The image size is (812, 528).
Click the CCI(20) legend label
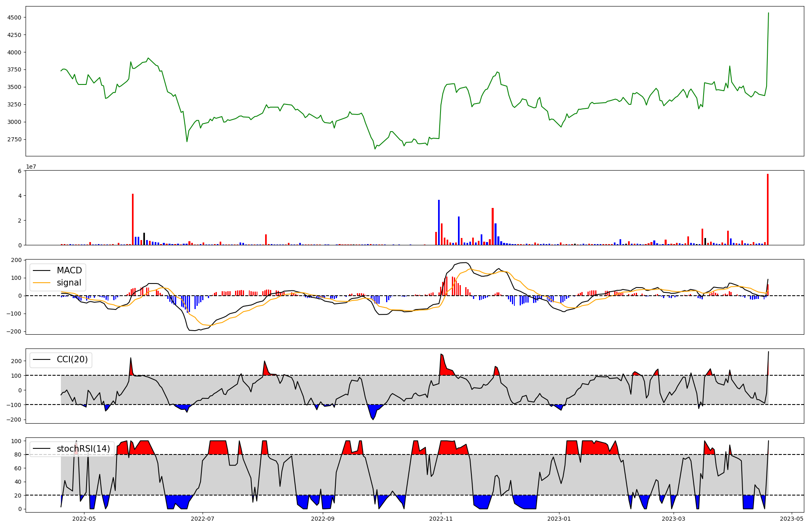[72, 359]
